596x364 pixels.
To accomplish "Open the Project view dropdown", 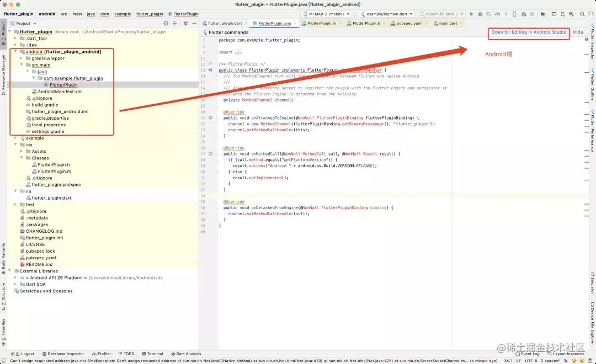I will coord(23,23).
